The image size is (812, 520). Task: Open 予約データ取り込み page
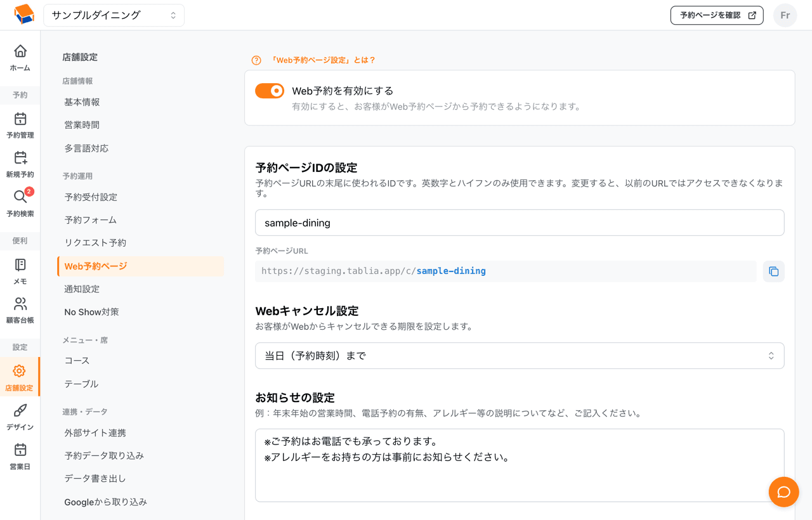pos(104,456)
